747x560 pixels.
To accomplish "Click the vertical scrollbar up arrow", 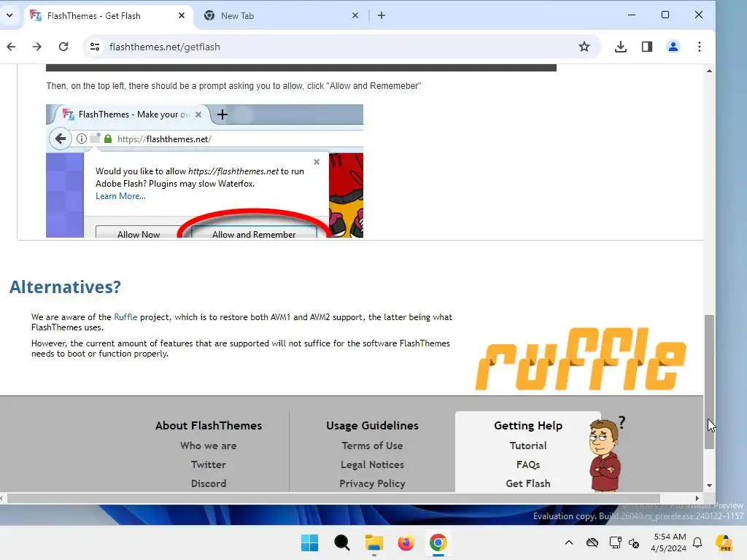I will click(709, 71).
